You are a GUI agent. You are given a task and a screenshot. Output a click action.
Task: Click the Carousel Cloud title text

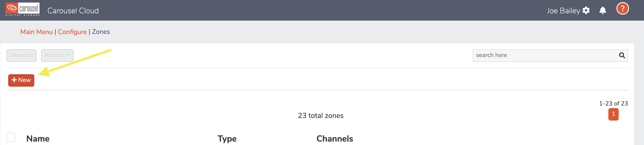tap(73, 11)
